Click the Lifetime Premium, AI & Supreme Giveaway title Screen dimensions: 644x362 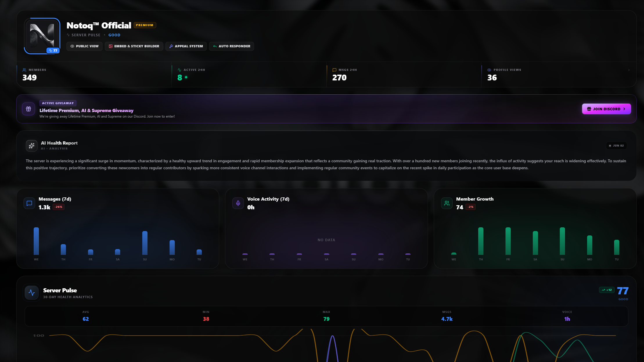[87, 111]
